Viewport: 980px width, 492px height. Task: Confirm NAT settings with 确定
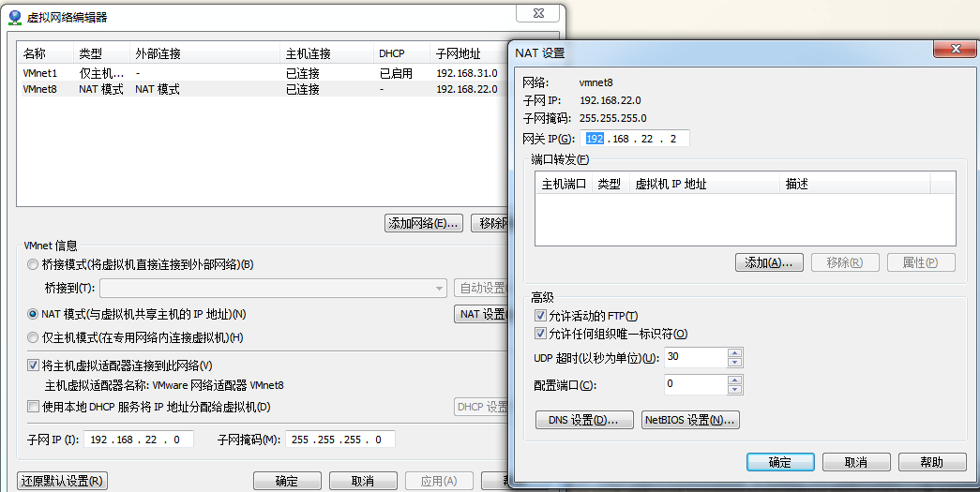point(780,462)
